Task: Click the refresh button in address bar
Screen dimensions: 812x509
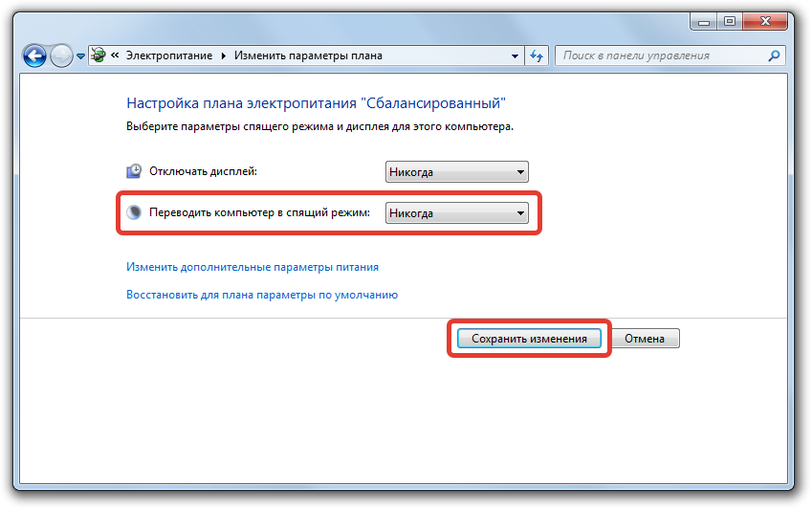Action: coord(537,55)
